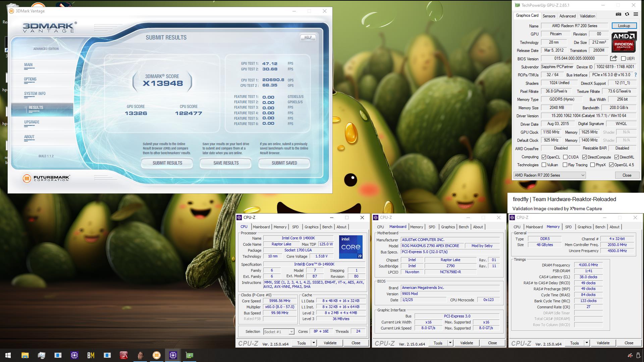Click the 3DMark Vantage logo

click(50, 27)
